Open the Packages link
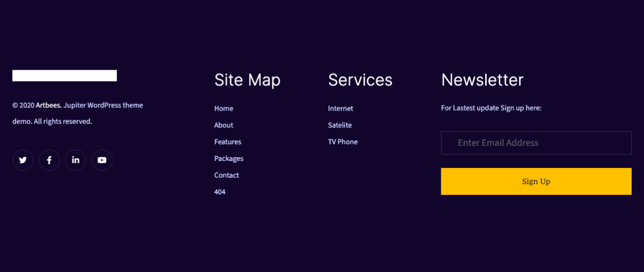 pyautogui.click(x=229, y=159)
